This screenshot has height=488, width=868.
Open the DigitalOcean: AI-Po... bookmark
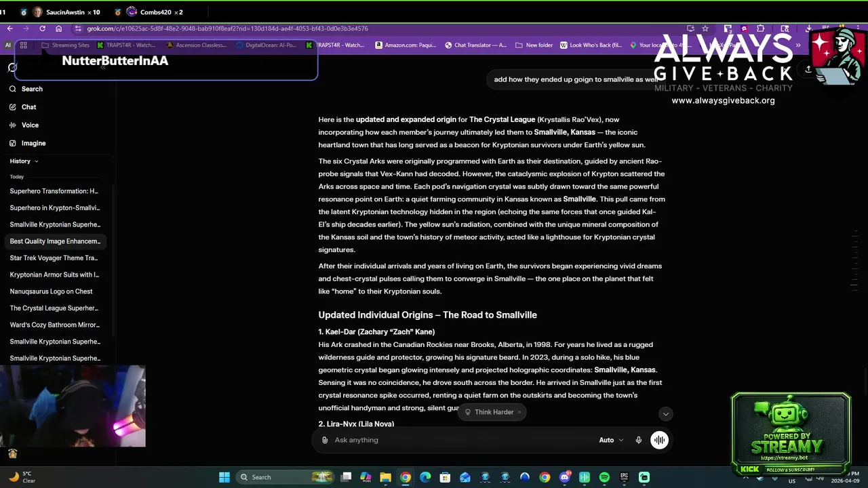point(266,45)
